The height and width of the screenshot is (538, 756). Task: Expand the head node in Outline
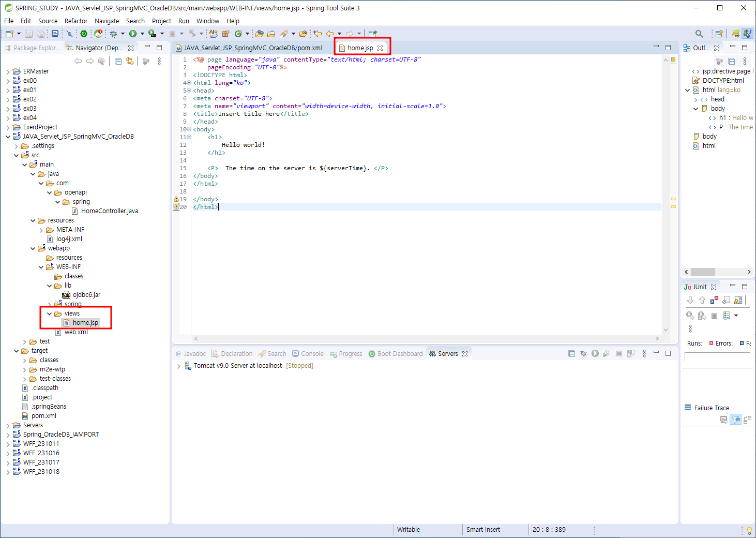(x=695, y=99)
